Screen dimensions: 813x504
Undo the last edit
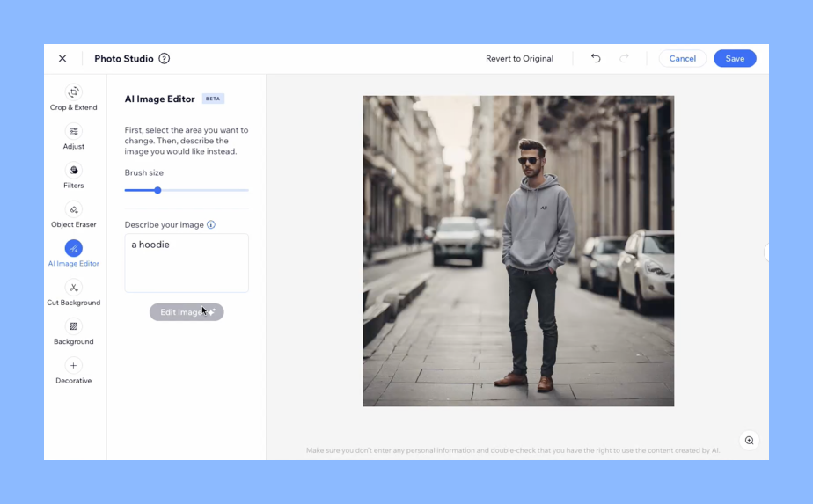pos(596,58)
